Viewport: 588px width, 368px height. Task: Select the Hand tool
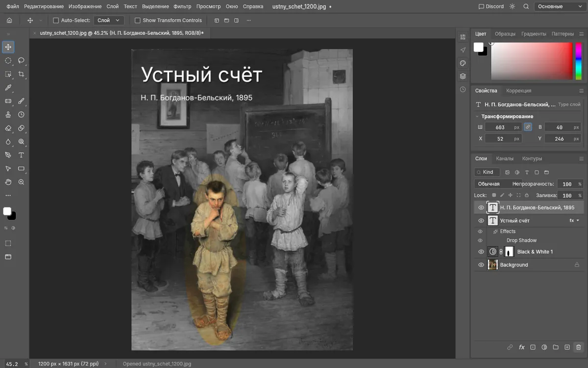click(8, 182)
